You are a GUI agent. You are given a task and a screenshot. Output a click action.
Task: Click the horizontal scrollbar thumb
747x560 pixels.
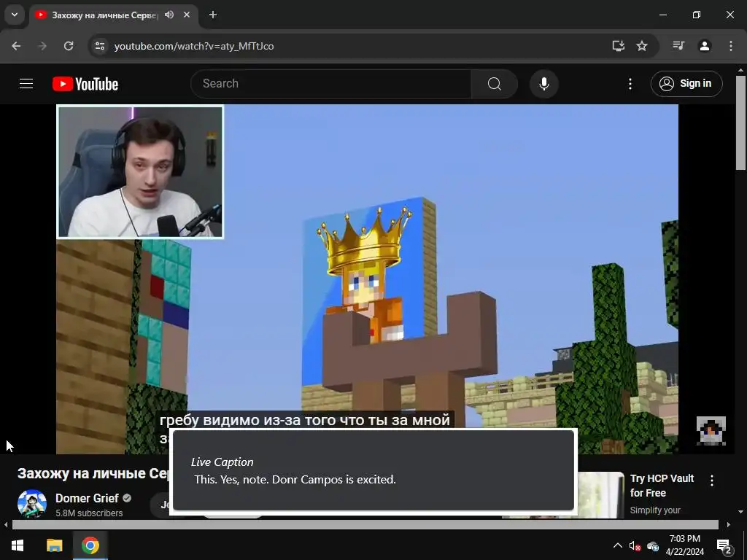pyautogui.click(x=365, y=525)
